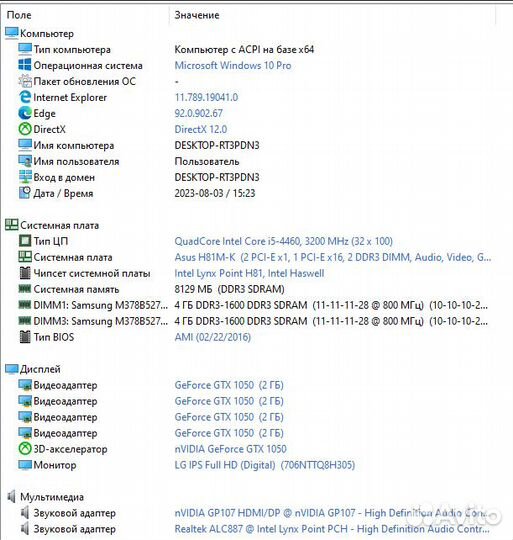513x540 pixels.
Task: Click the Компьютер с ACPI на базе x64 value
Action: [x=244, y=49]
